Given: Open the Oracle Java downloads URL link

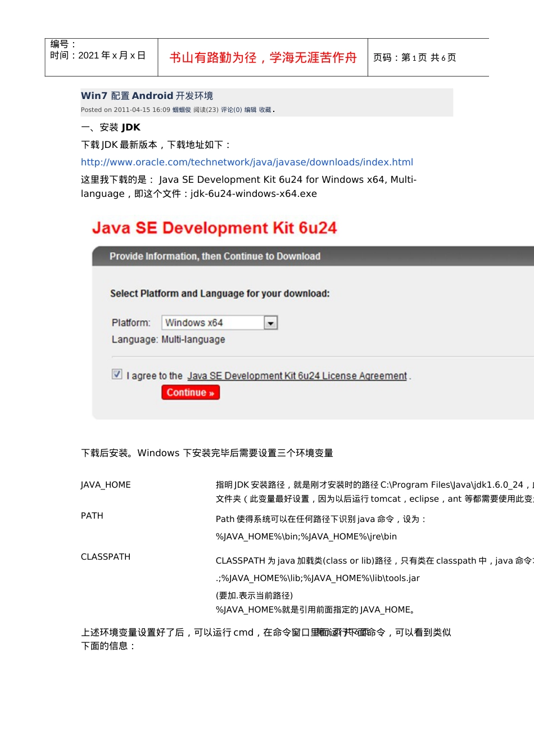Looking at the screenshot, I should tap(247, 162).
